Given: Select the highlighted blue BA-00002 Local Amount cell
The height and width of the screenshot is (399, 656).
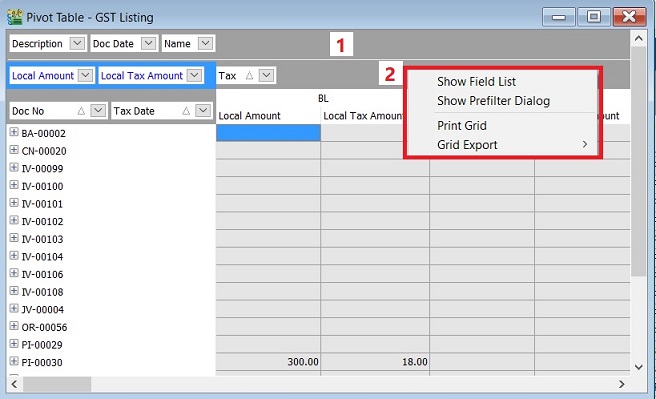Looking at the screenshot, I should point(268,133).
